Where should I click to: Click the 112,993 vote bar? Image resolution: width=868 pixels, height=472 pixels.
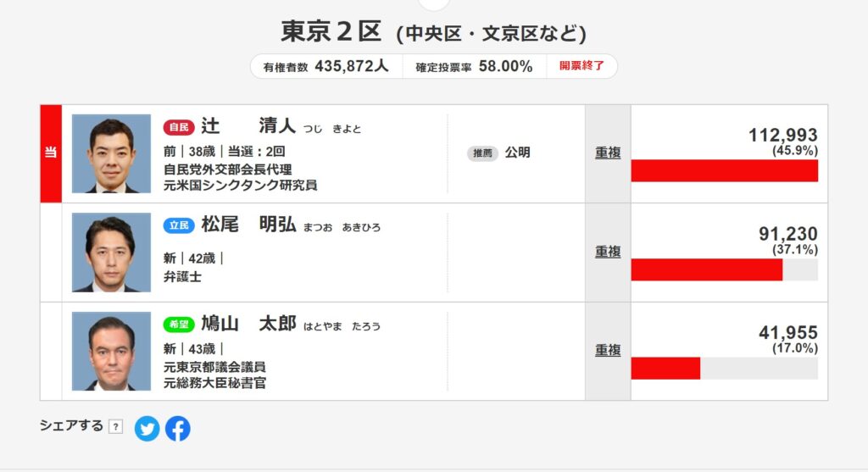724,170
